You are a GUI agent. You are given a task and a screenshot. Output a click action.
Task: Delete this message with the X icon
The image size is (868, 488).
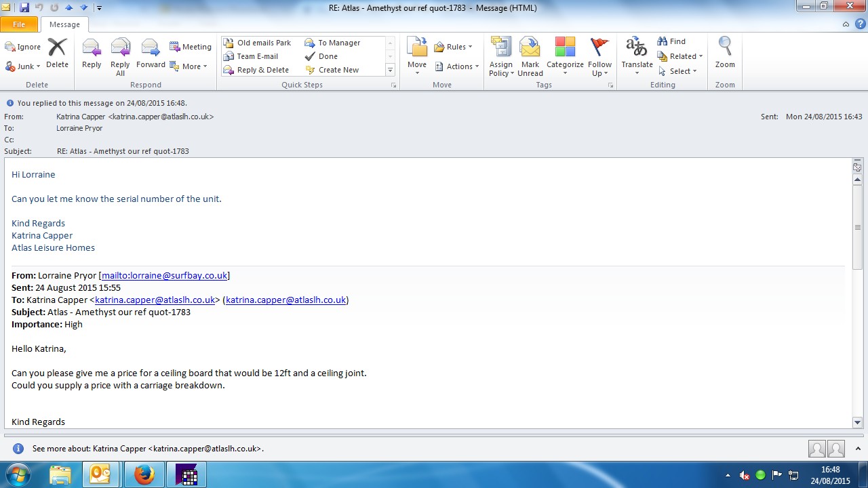coord(57,53)
